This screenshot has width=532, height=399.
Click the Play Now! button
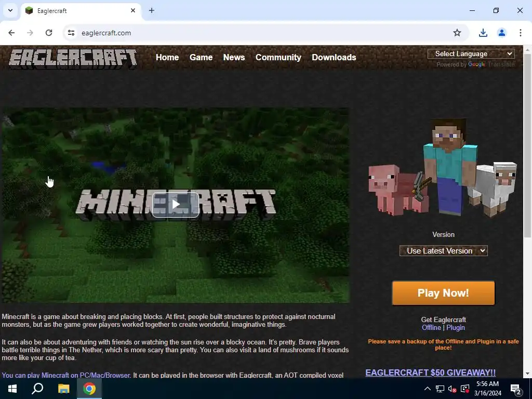coord(443,293)
